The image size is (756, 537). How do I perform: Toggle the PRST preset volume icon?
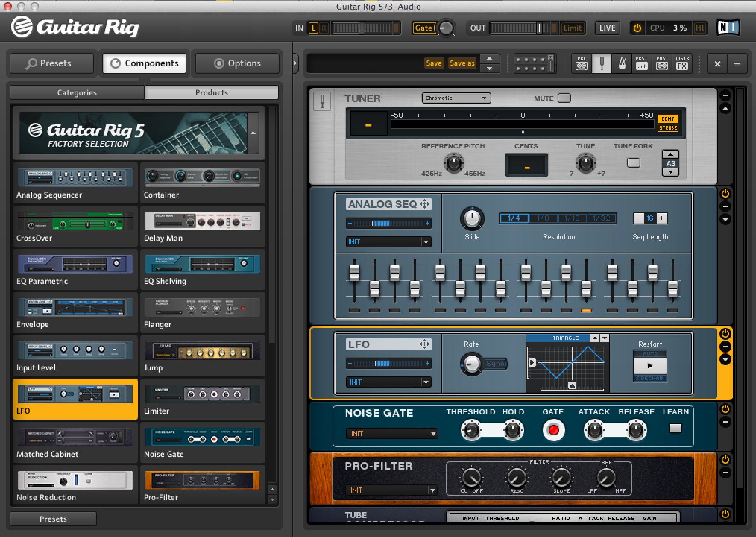pyautogui.click(x=642, y=63)
